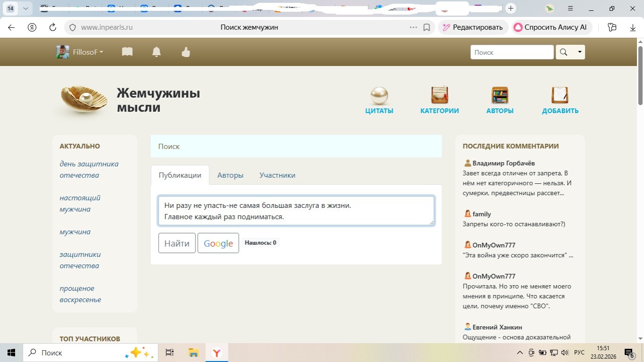Open the FillosoF account dropdown
This screenshot has width=644, height=362.
pyautogui.click(x=85, y=52)
